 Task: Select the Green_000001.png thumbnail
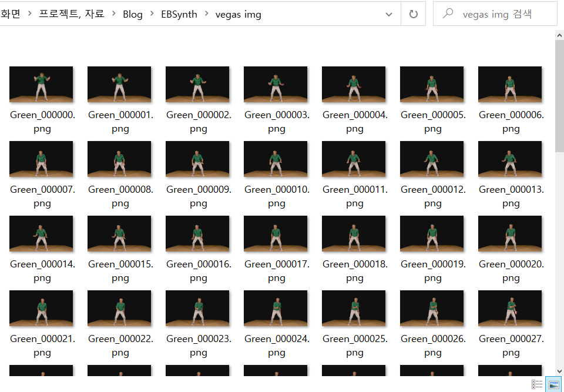[119, 84]
